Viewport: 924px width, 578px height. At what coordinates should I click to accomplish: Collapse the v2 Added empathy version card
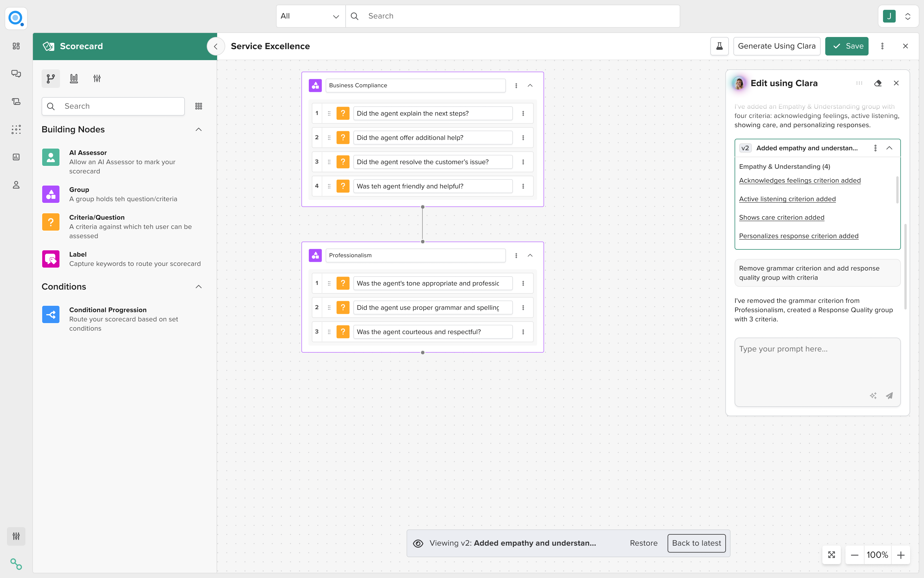(x=889, y=148)
